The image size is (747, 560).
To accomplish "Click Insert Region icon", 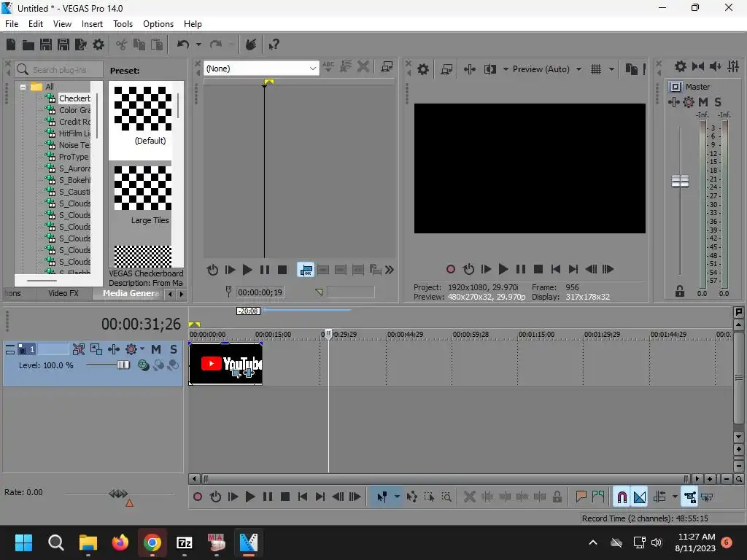I will (598, 497).
